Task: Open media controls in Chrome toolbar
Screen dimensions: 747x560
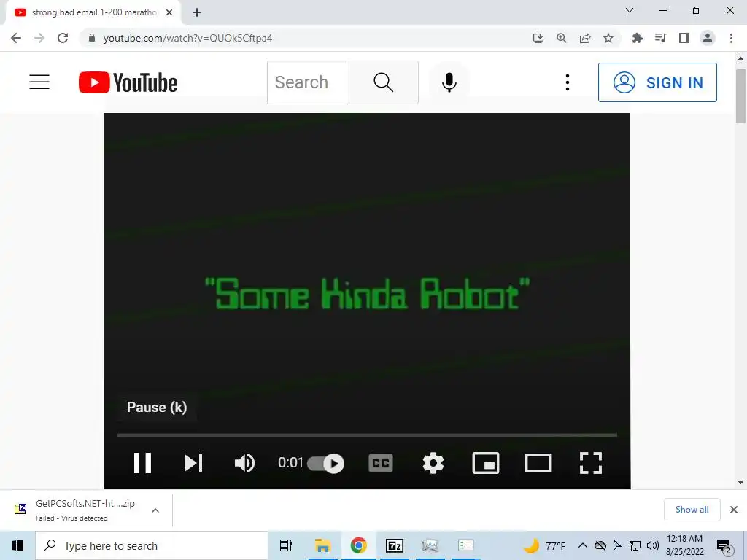Action: (x=661, y=38)
